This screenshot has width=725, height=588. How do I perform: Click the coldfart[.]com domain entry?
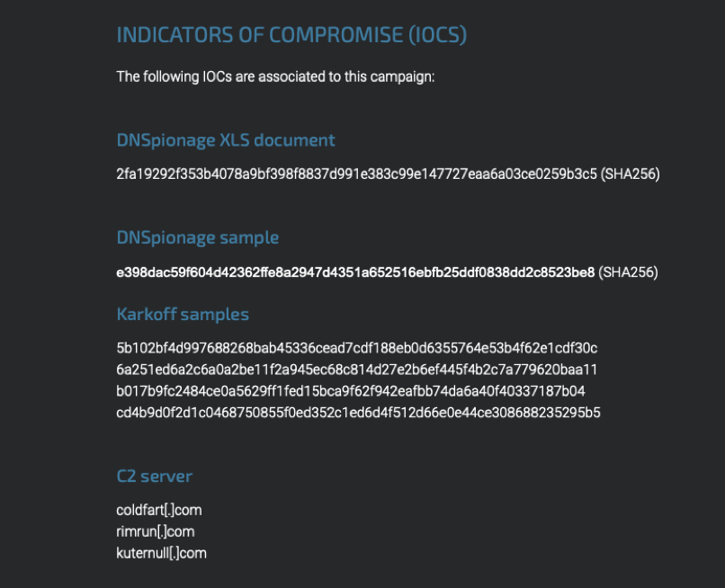(x=158, y=510)
